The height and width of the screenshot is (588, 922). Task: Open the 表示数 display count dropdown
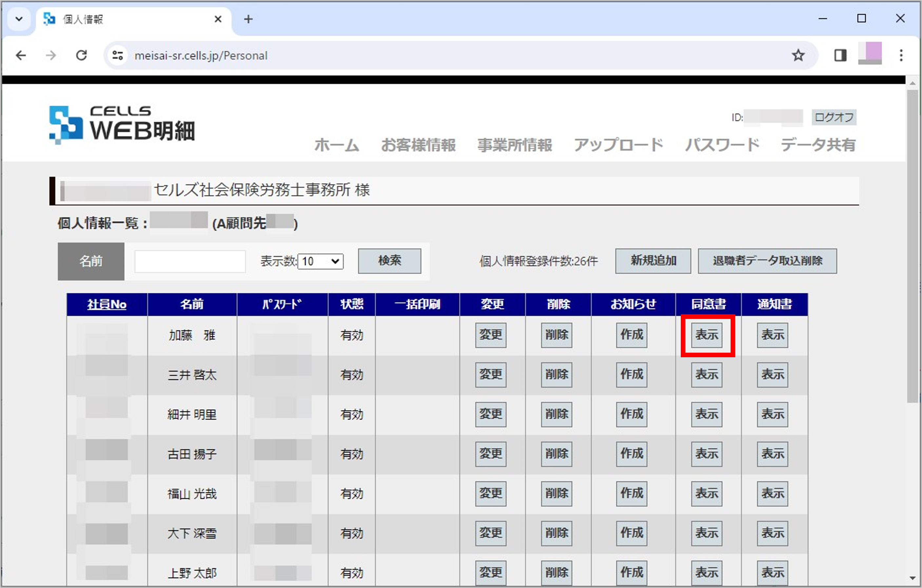point(320,261)
